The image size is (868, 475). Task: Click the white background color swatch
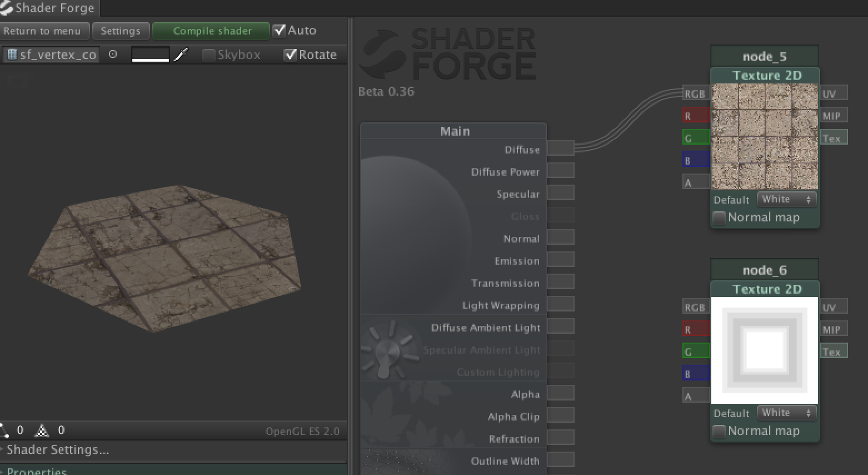(150, 55)
